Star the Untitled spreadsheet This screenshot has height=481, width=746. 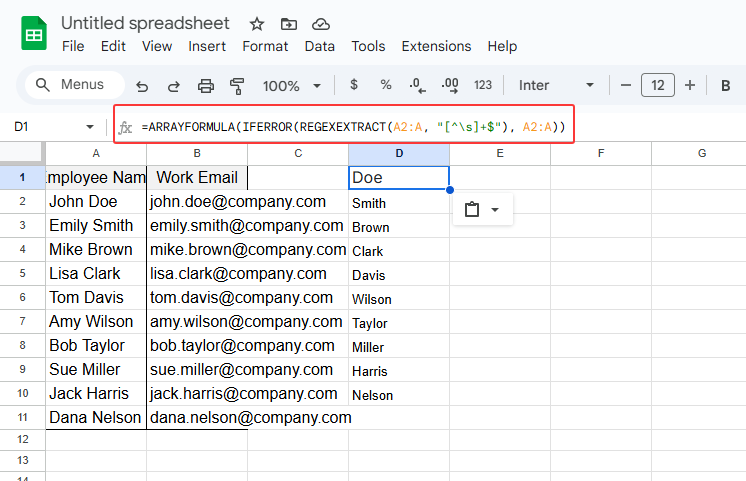[257, 24]
